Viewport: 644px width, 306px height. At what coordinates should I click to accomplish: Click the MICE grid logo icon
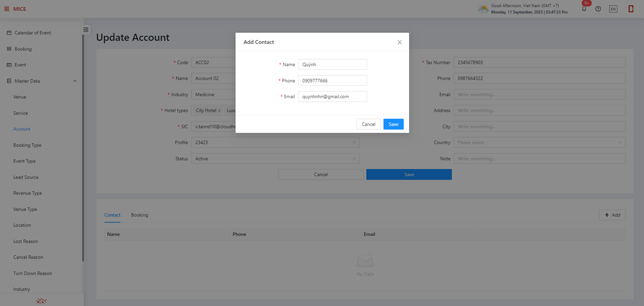point(7,9)
